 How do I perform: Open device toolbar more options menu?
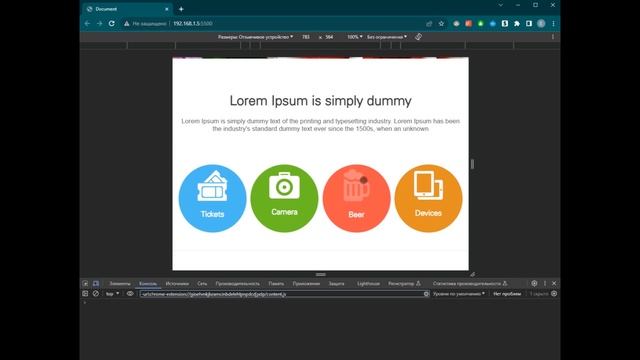tap(553, 37)
